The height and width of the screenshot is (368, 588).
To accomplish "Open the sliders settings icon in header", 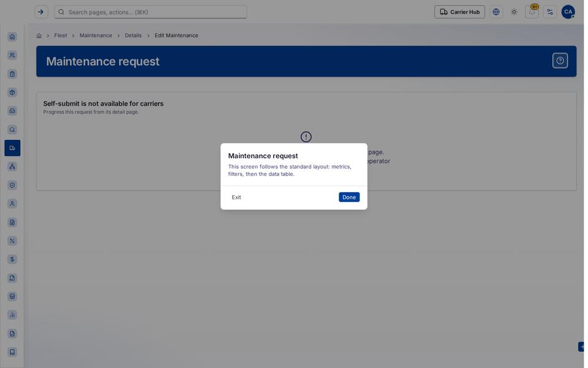I will tap(550, 12).
